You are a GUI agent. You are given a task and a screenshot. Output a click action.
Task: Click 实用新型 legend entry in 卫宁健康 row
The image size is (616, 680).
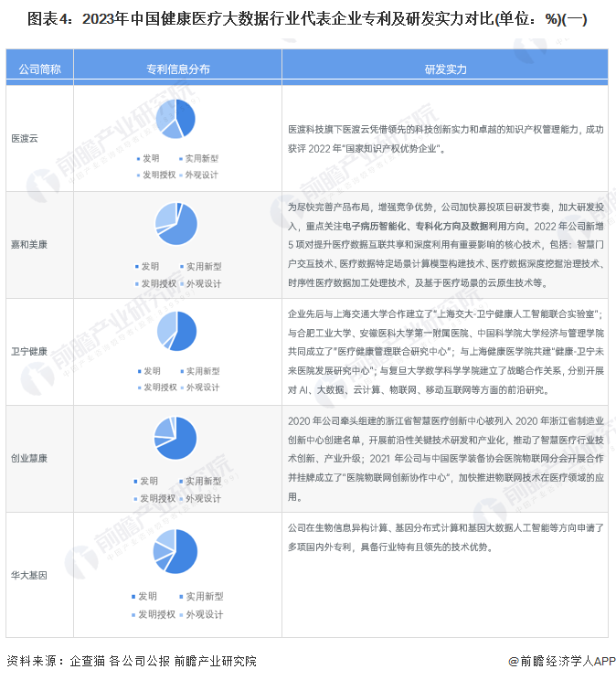[200, 371]
